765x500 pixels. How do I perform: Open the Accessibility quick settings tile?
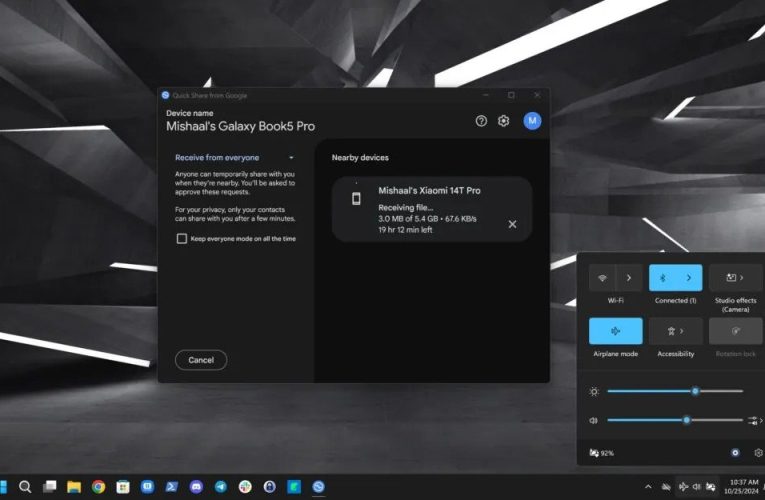tap(676, 331)
